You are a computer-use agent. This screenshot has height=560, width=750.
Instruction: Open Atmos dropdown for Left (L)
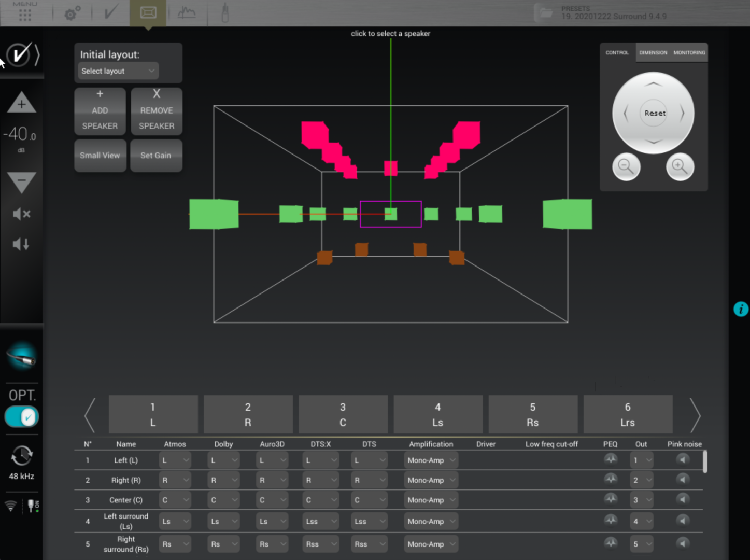175,460
